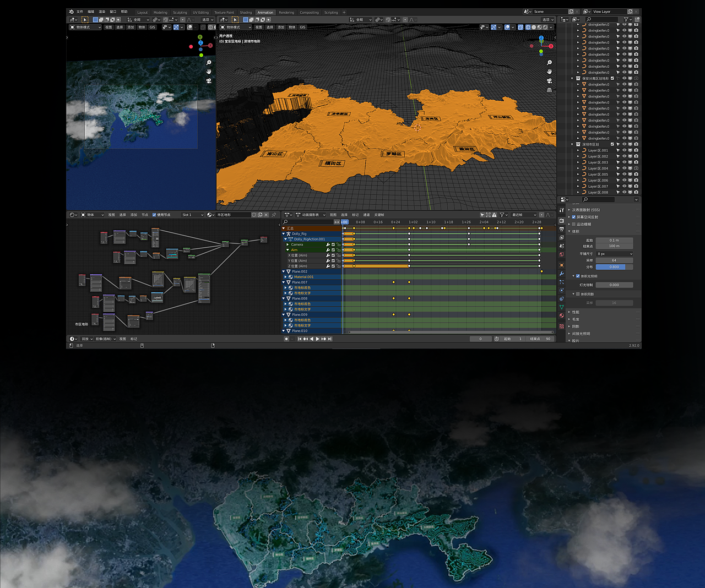Image resolution: width=705 pixels, height=588 pixels.
Task: Toggle only-show-selected arrow in dope sheet header
Action: (x=482, y=215)
